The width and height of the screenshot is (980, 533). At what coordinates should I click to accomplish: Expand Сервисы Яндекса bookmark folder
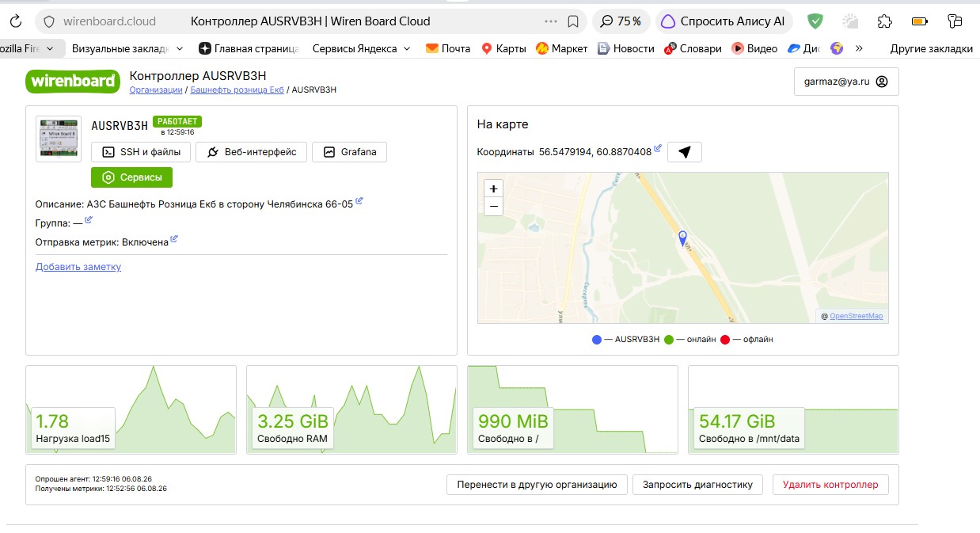[362, 48]
